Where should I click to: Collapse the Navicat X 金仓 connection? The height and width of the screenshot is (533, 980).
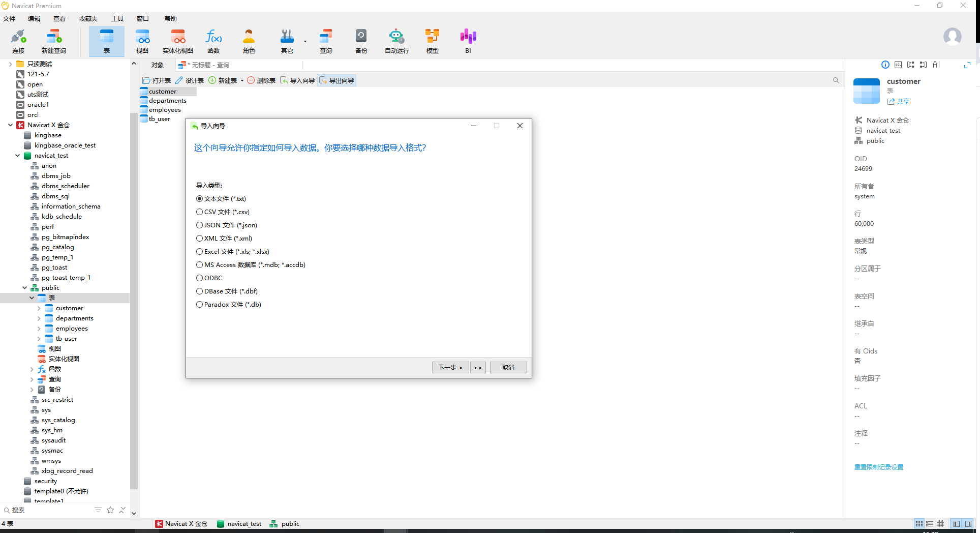coord(10,125)
